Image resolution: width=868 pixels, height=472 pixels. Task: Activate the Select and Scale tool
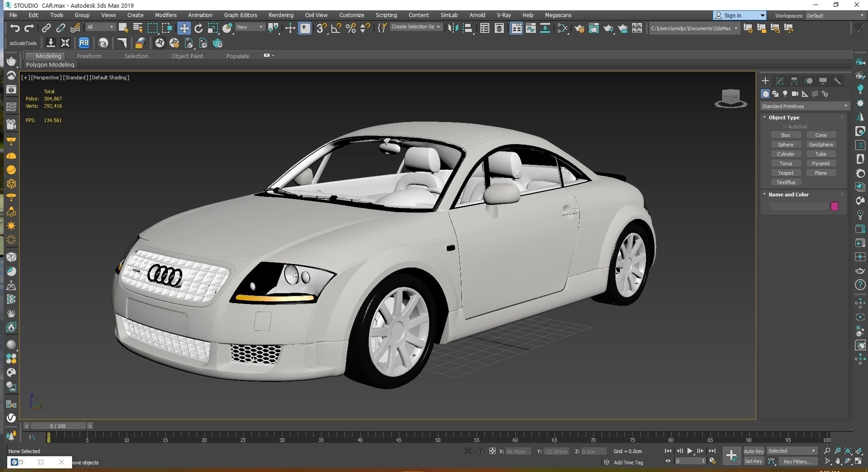tap(213, 28)
